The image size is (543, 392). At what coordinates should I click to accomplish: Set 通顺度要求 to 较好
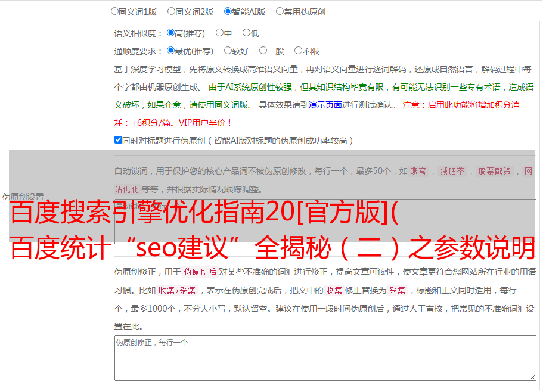point(228,51)
